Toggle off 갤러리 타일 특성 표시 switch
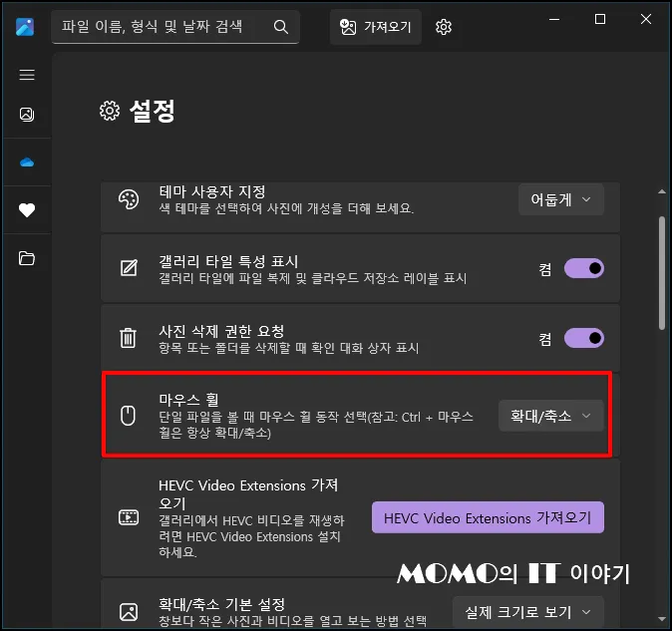The width and height of the screenshot is (672, 631). (x=584, y=268)
